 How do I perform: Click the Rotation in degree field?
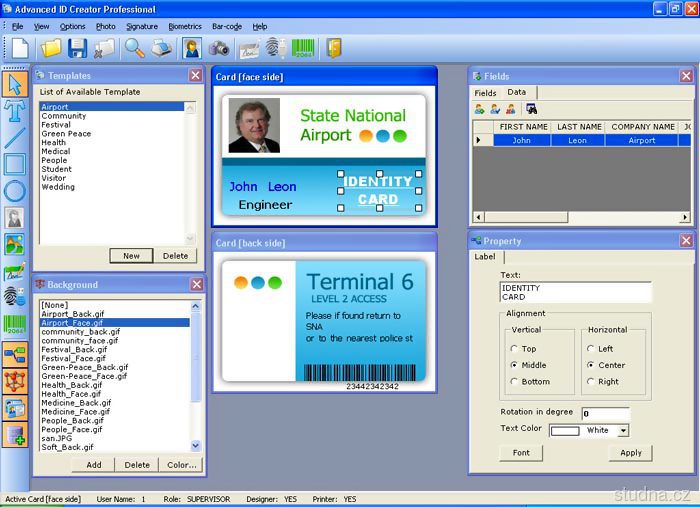coord(605,413)
